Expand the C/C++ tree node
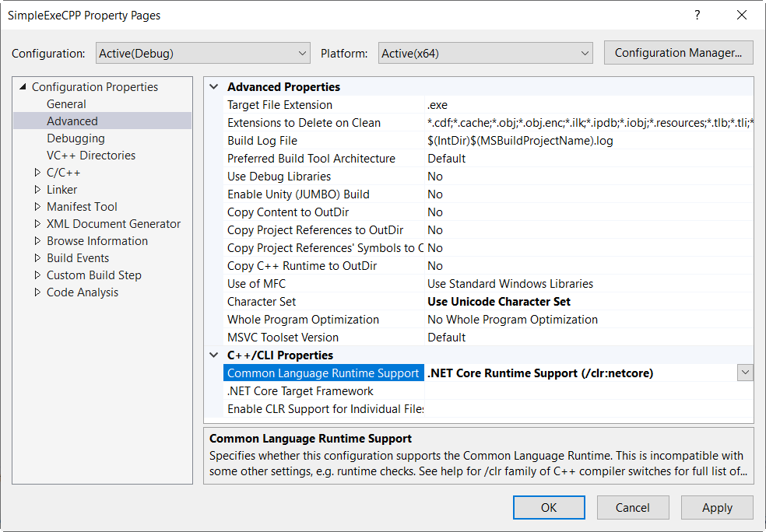The width and height of the screenshot is (766, 532). tap(38, 173)
